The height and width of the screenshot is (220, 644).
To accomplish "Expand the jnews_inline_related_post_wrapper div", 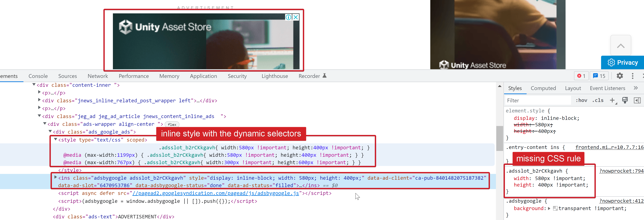I will pos(39,100).
